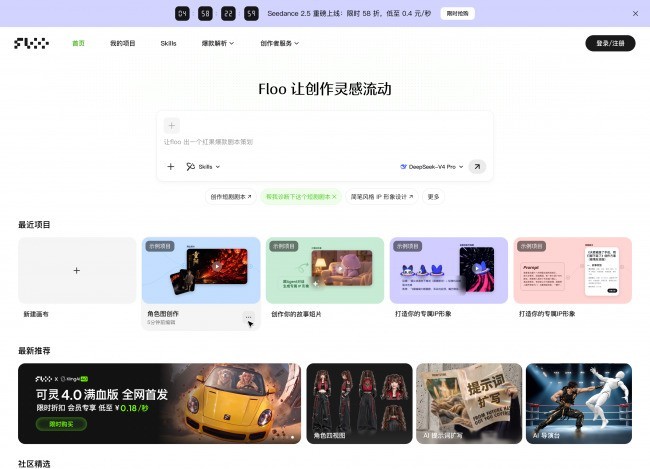
Task: Click the 更多 suggestion chip
Action: tap(433, 197)
